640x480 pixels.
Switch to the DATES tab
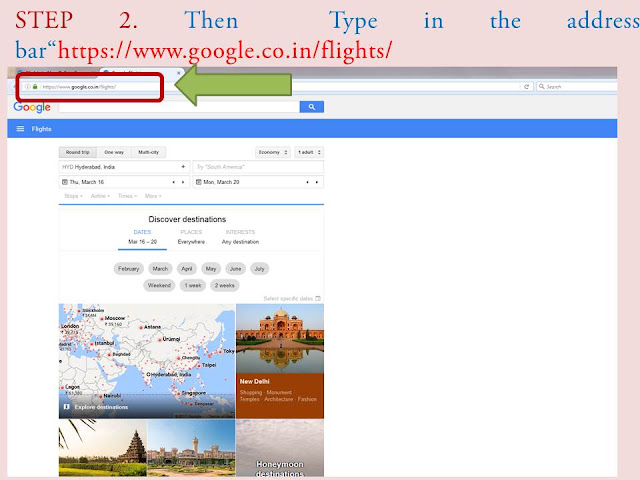pyautogui.click(x=142, y=237)
